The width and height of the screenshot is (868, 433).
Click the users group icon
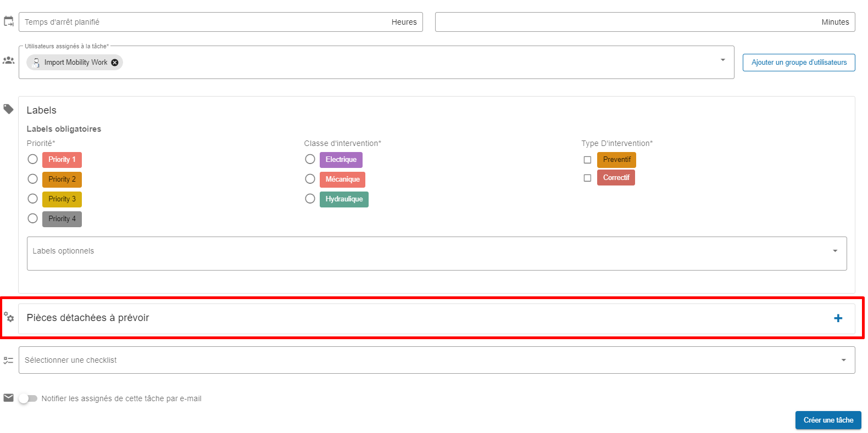coord(9,60)
